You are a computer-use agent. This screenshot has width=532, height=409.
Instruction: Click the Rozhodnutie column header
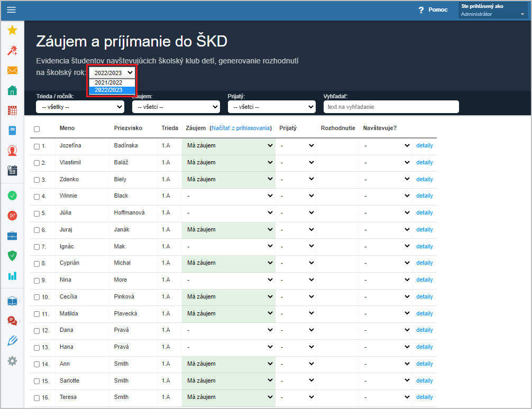(x=338, y=128)
